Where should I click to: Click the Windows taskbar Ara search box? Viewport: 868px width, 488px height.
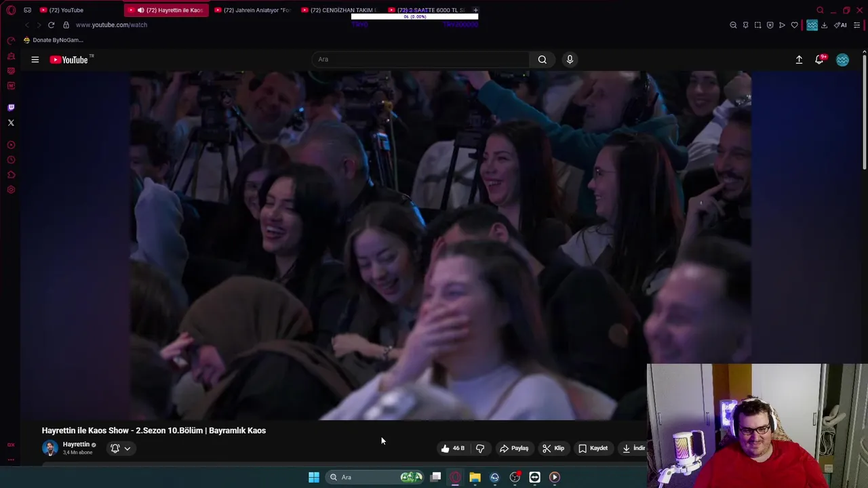click(375, 477)
